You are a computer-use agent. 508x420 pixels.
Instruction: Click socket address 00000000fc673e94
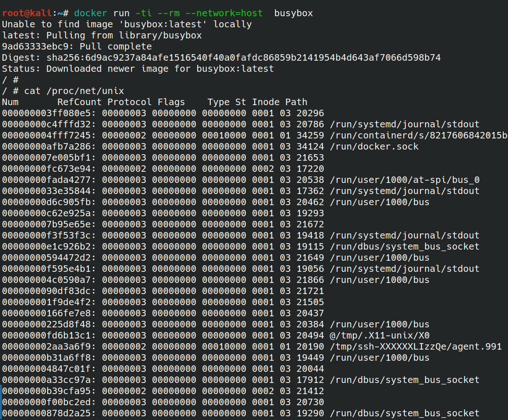pos(49,169)
